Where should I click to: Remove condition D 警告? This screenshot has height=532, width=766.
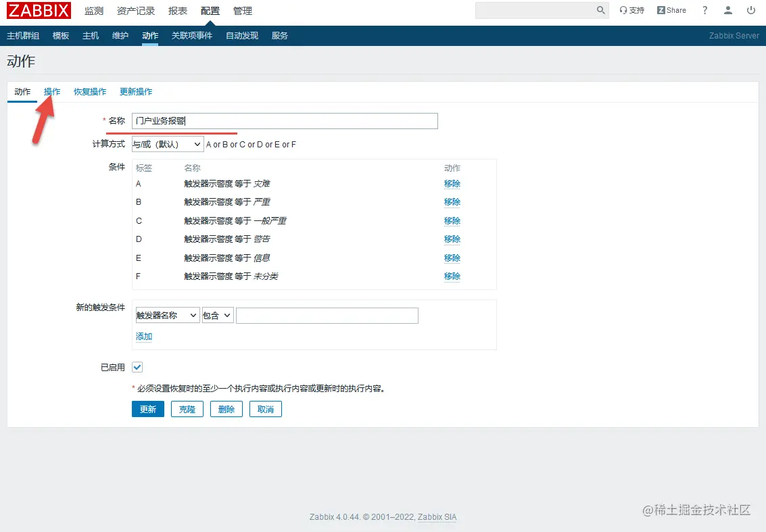(452, 239)
